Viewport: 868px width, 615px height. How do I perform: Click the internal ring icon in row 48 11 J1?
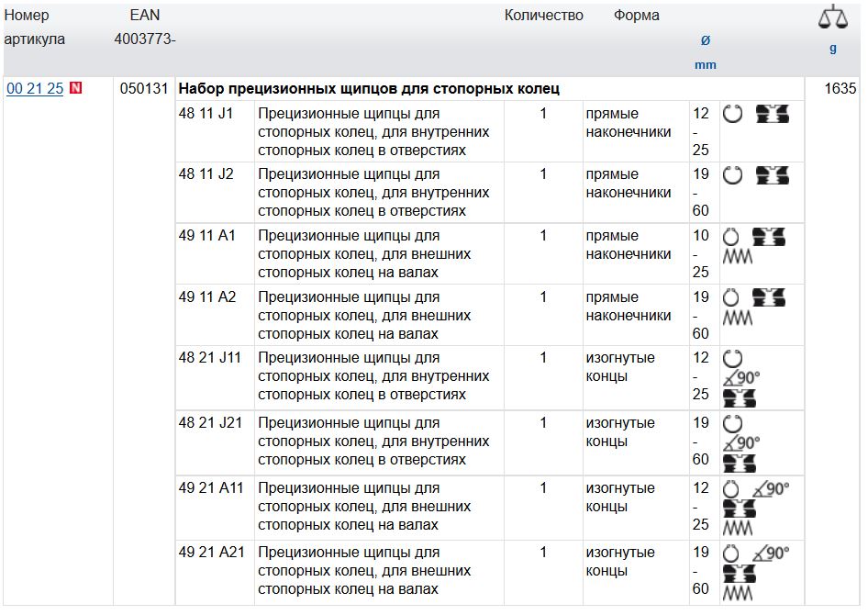point(733,115)
